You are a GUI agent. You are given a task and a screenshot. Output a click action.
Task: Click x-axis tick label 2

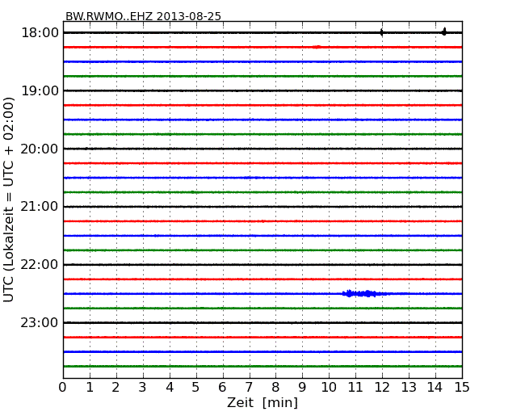pos(115,388)
